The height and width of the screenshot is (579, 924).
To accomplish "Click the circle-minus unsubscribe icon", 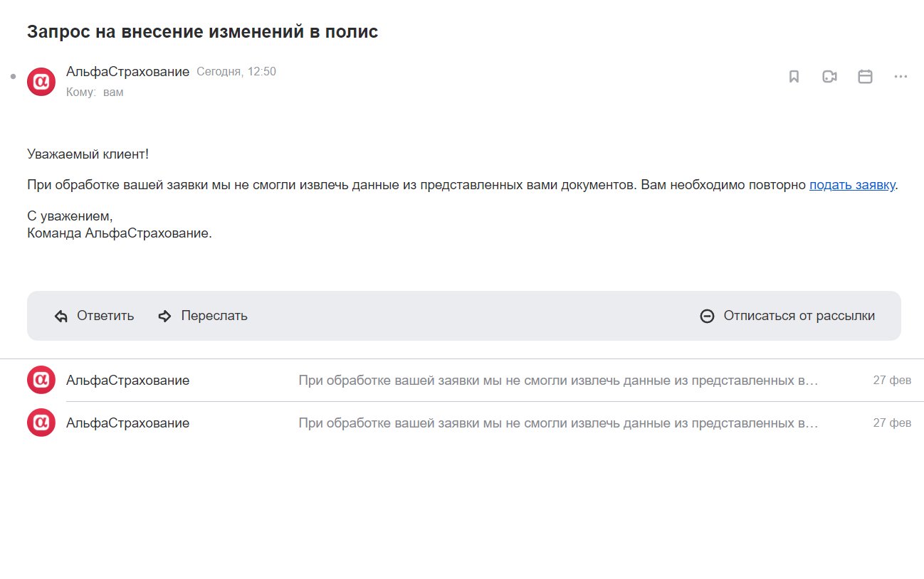I will click(x=707, y=317).
